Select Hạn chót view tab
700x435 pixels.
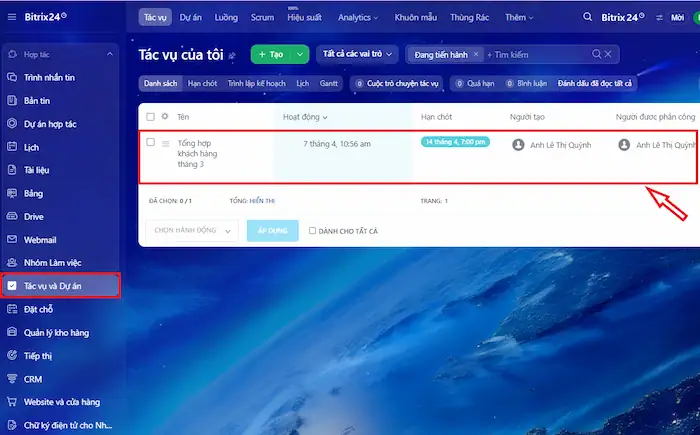pos(202,83)
